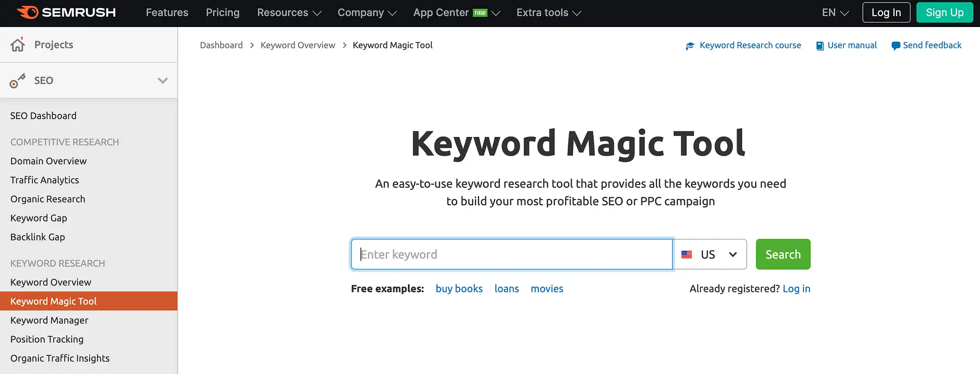Click the Dashboard breadcrumb link

(221, 45)
